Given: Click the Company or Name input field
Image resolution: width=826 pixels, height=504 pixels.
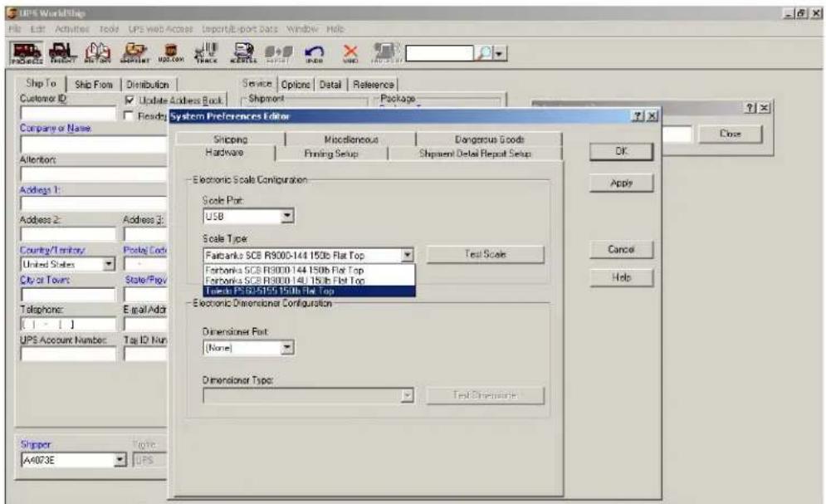Looking at the screenshot, I should (94, 144).
